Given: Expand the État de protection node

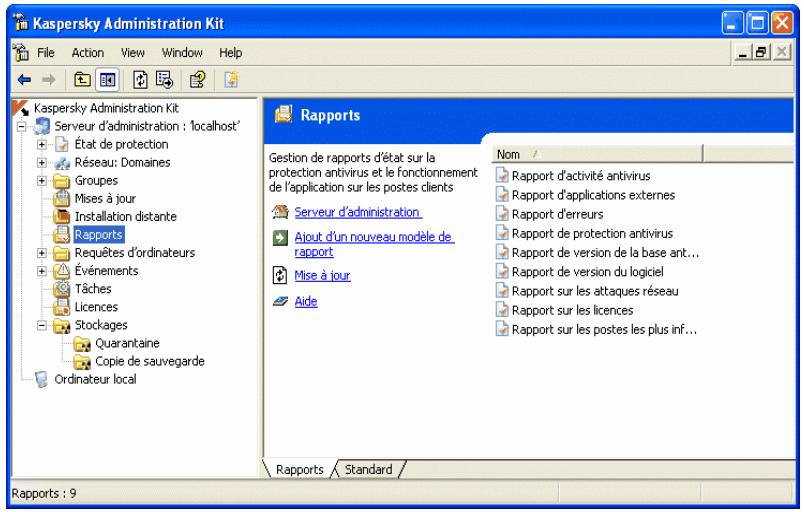Looking at the screenshot, I should [42, 145].
